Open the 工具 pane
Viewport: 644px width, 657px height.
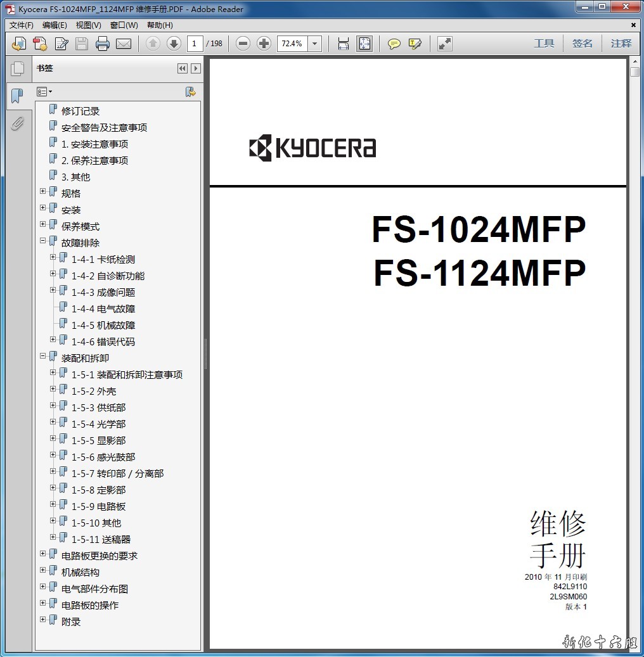coord(544,44)
